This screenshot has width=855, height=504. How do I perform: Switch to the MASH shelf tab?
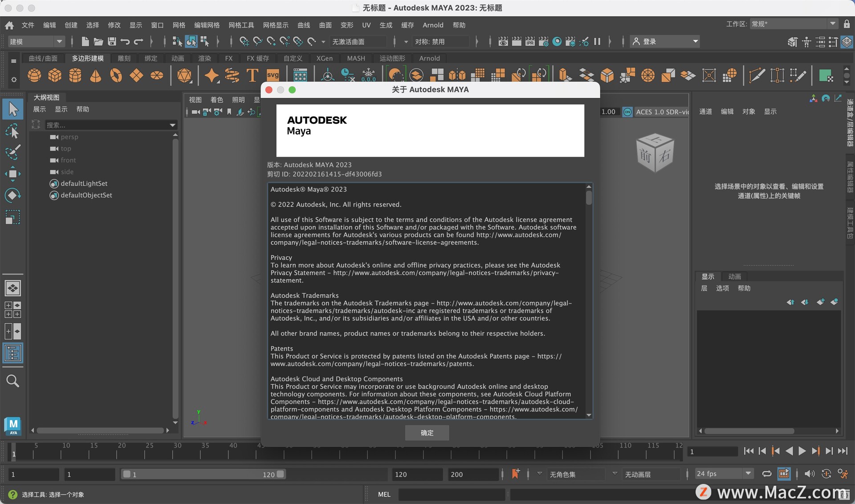pyautogui.click(x=356, y=58)
